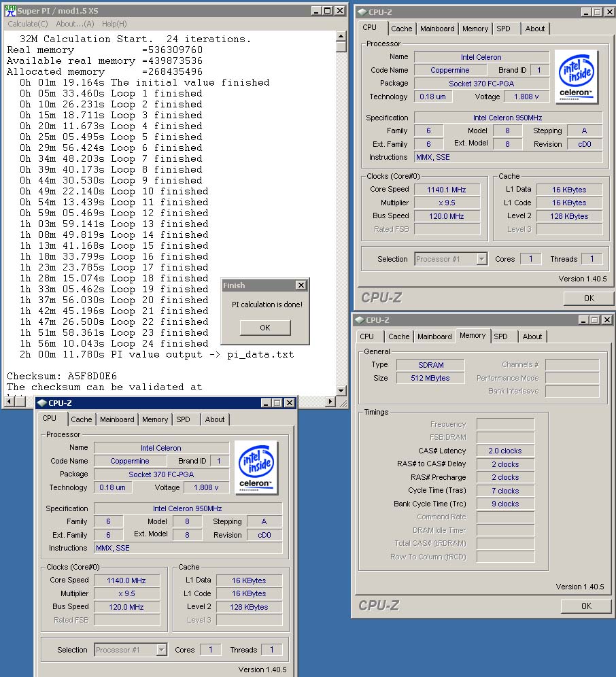Click OK in the PI calculation Finish dialog
The height and width of the screenshot is (677, 616).
pyautogui.click(x=265, y=328)
